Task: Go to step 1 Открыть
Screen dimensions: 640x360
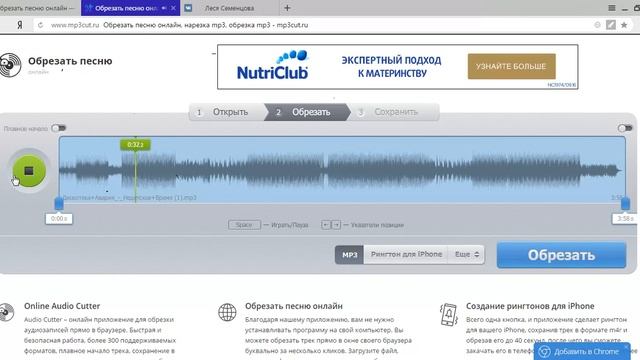Action: (226, 112)
